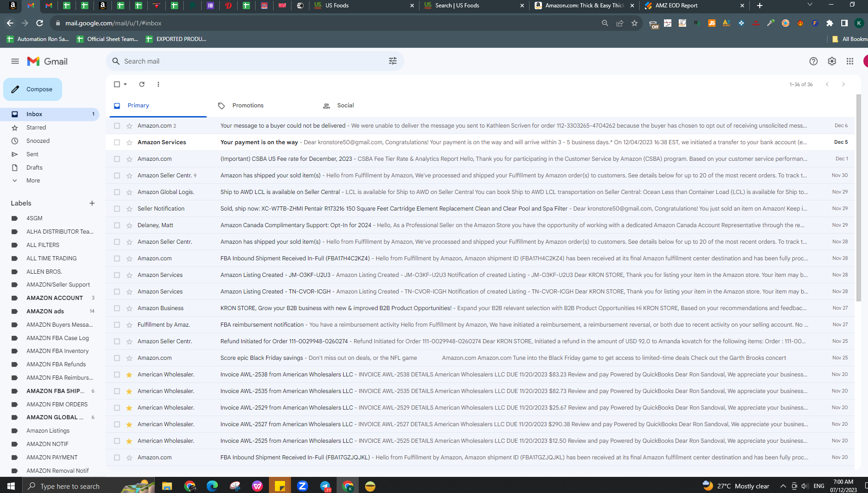Open the Windows Start menu
The image size is (868, 493).
tap(11, 486)
